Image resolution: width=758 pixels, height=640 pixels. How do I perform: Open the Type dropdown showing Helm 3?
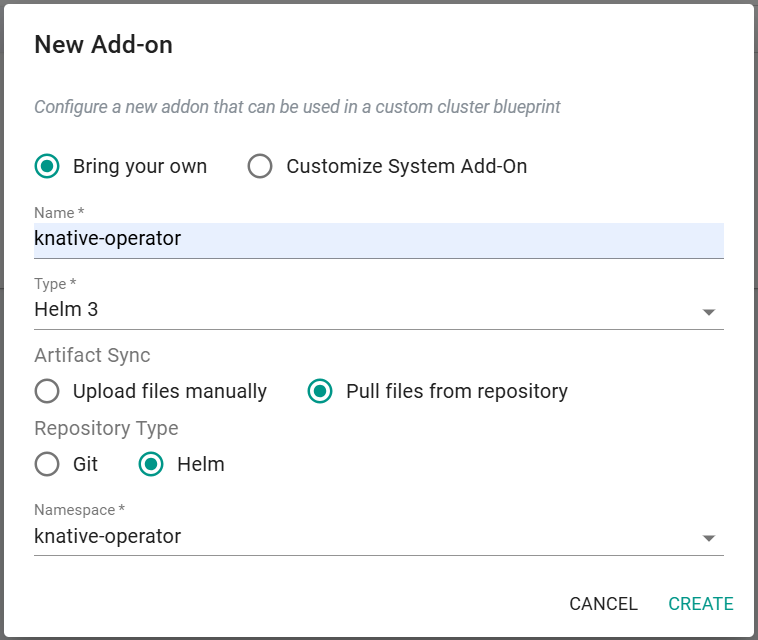click(379, 309)
